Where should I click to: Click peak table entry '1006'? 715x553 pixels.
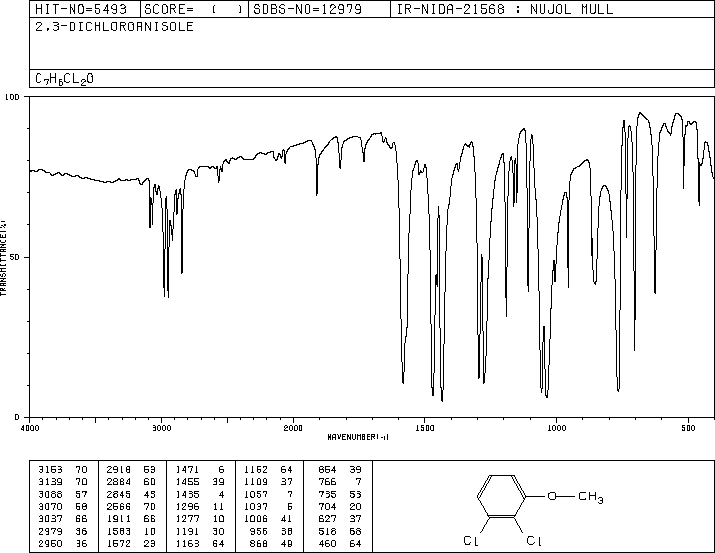[256, 519]
